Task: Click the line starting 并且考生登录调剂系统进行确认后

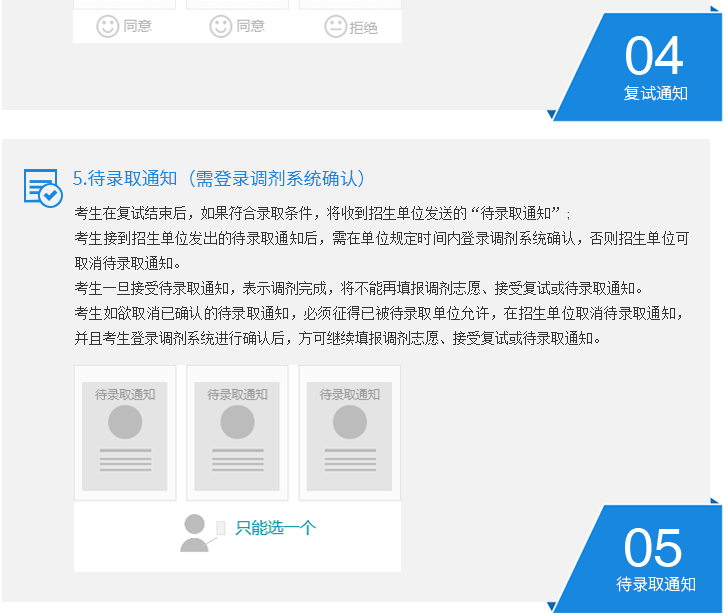Action: pyautogui.click(x=338, y=338)
